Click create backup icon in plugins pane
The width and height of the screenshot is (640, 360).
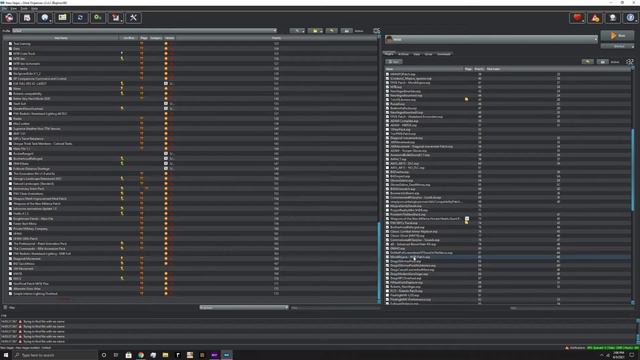(x=602, y=62)
